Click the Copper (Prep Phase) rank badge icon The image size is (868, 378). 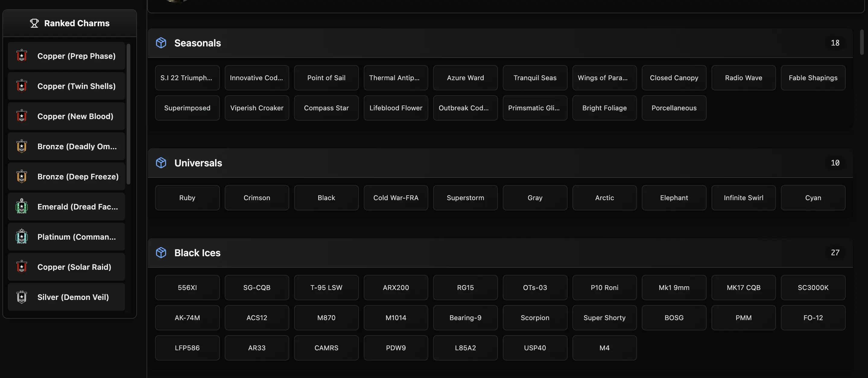[22, 56]
